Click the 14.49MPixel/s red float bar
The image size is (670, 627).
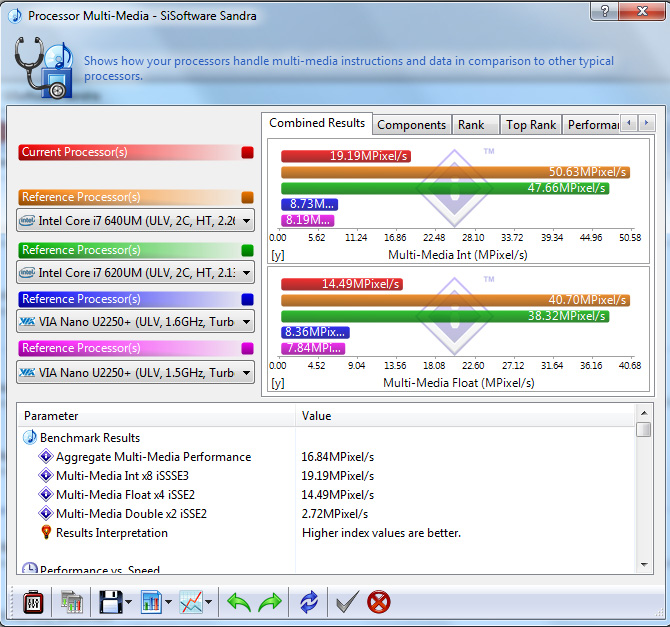coord(342,284)
